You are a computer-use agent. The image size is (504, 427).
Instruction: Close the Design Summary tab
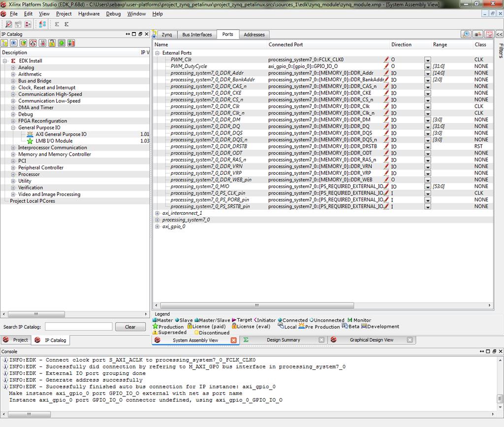pyautogui.click(x=321, y=340)
